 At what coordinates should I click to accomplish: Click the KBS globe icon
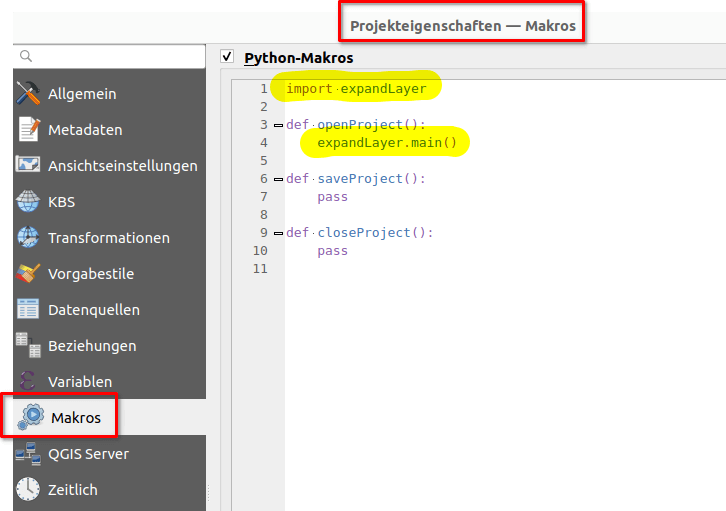pyautogui.click(x=28, y=201)
